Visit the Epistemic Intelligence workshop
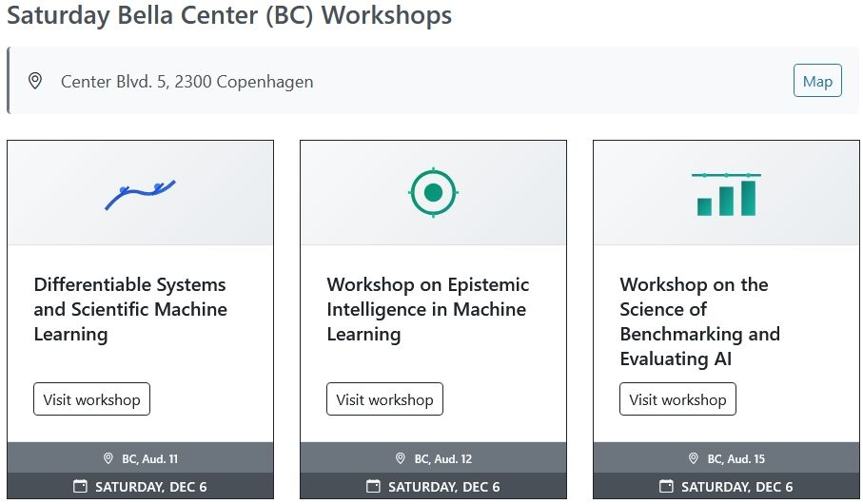 click(384, 399)
